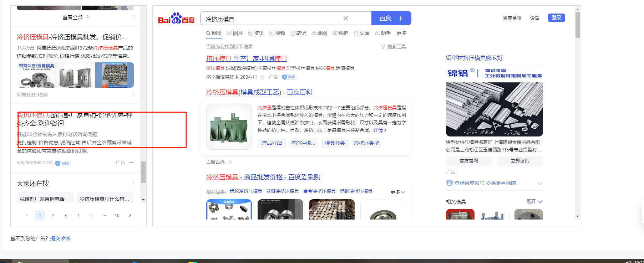Screen dimensions: 644x263
Task: Jump to results page 10
Action: pyautogui.click(x=117, y=215)
